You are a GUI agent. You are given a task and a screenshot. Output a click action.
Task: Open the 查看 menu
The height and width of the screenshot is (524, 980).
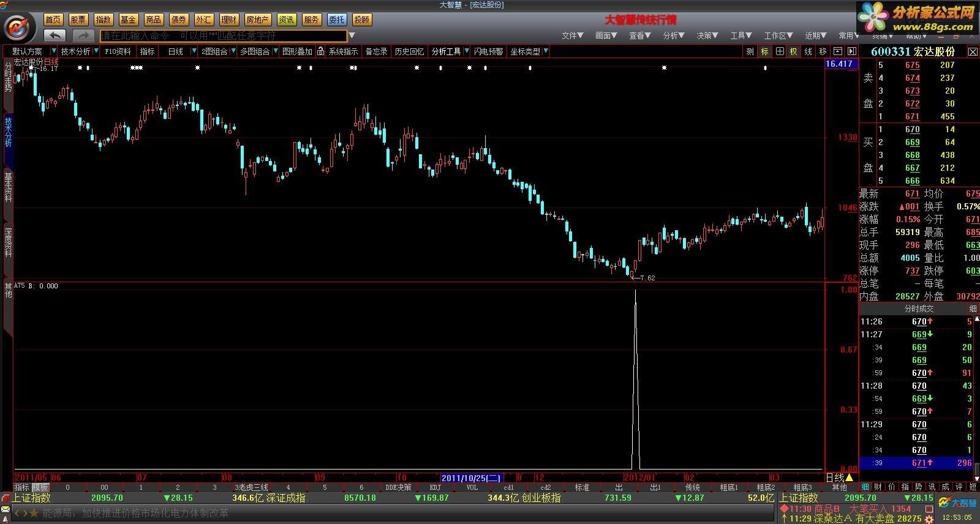coord(640,36)
